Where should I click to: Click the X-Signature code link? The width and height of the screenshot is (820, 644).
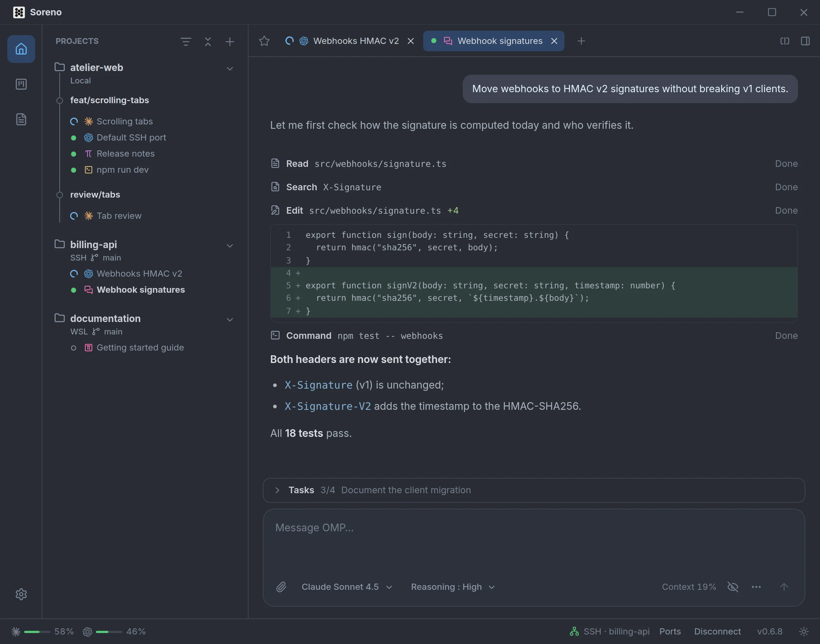tap(318, 385)
